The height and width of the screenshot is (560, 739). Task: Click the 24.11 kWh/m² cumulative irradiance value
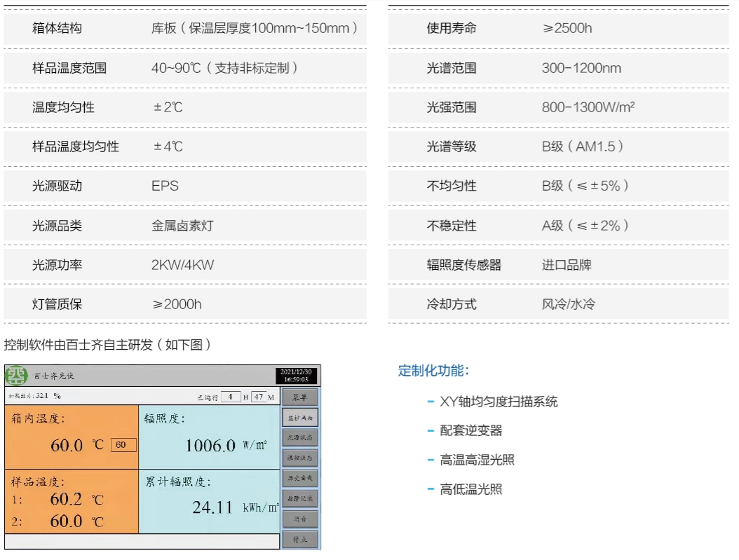(212, 507)
